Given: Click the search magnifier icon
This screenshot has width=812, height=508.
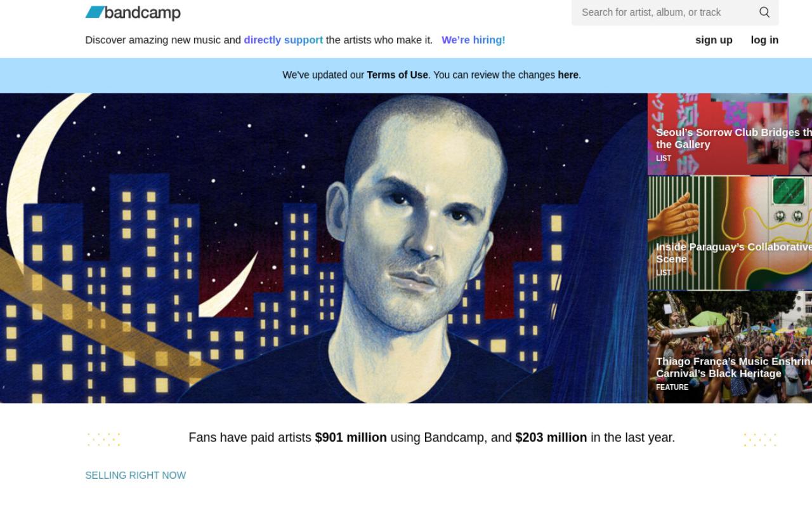Looking at the screenshot, I should pos(764,12).
